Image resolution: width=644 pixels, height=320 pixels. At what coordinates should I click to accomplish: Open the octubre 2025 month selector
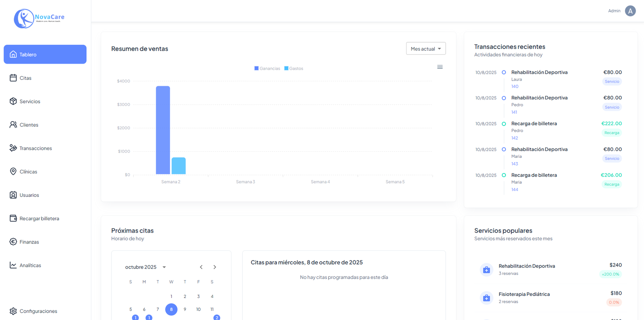point(145,267)
